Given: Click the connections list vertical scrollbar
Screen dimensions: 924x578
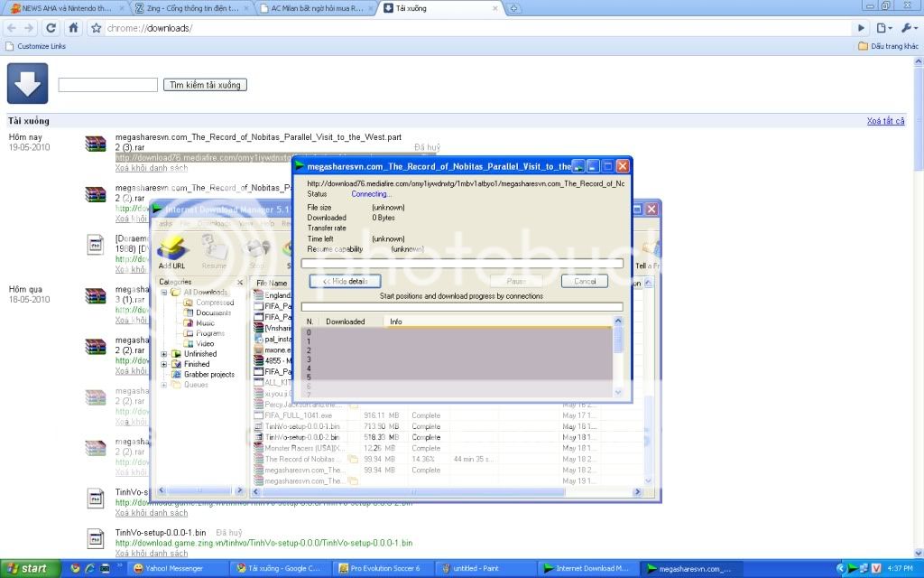Looking at the screenshot, I should tap(618, 357).
